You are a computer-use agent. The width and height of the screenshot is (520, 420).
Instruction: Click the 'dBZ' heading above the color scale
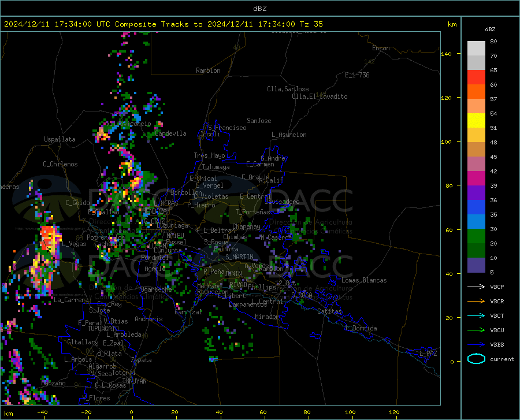point(490,29)
